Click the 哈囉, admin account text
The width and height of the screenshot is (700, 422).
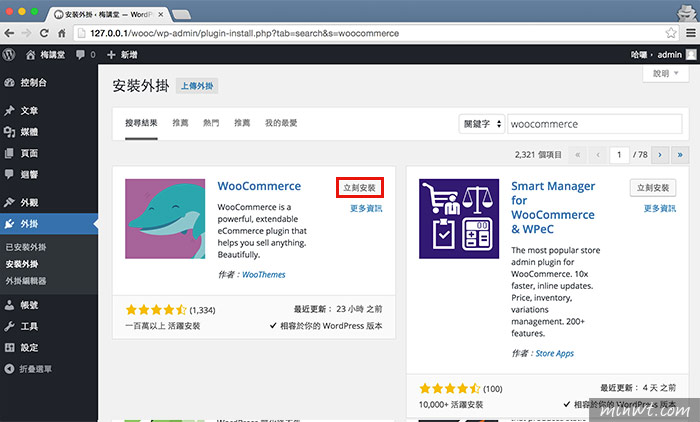pos(656,54)
